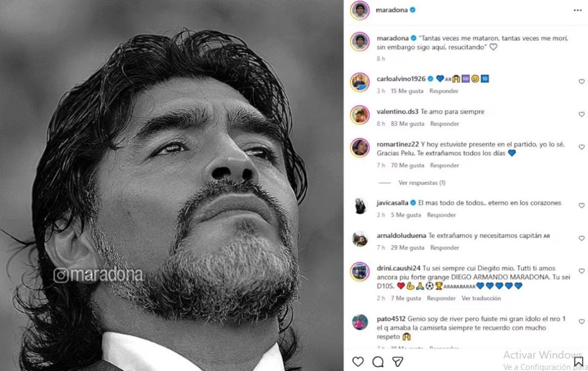Expand Ver respuestas (1) replies

422,183
